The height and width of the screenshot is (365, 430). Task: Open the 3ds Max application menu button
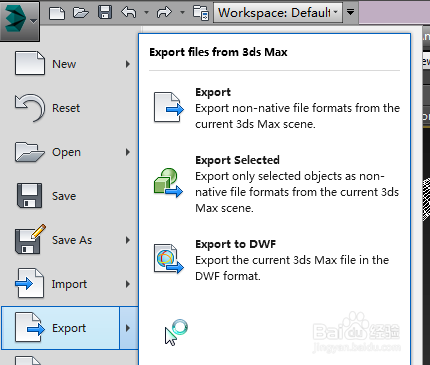coord(20,21)
